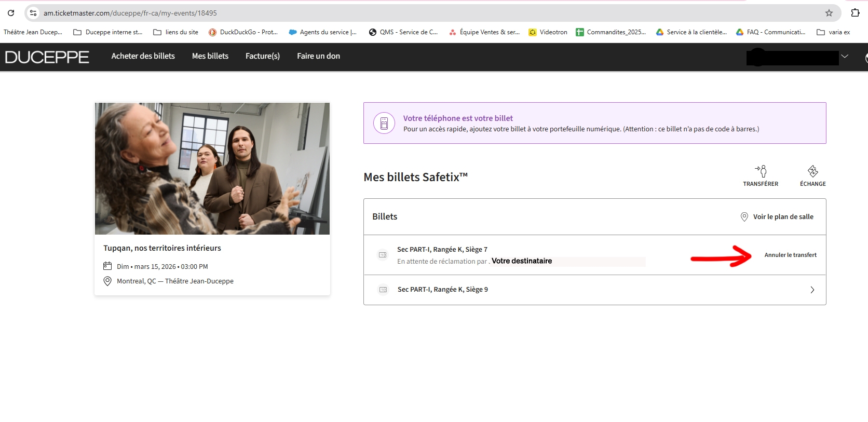This screenshot has height=422, width=868.
Task: Open the Mes billets menu item
Action: (x=210, y=56)
